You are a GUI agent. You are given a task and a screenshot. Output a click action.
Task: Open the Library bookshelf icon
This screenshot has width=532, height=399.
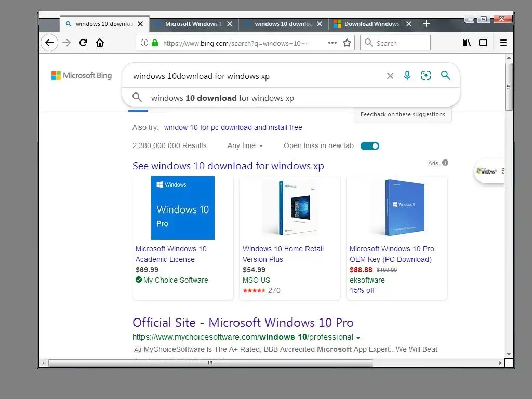tap(467, 43)
